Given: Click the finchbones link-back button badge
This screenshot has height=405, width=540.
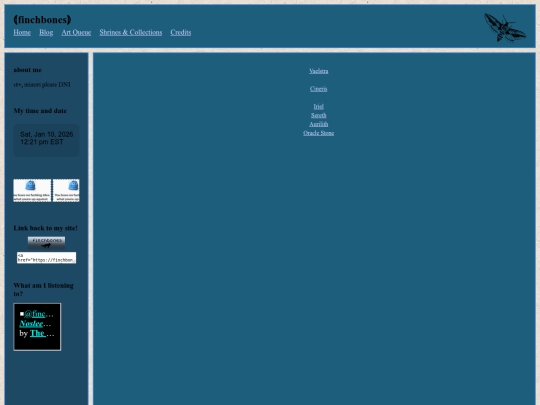Looking at the screenshot, I should tap(46, 243).
